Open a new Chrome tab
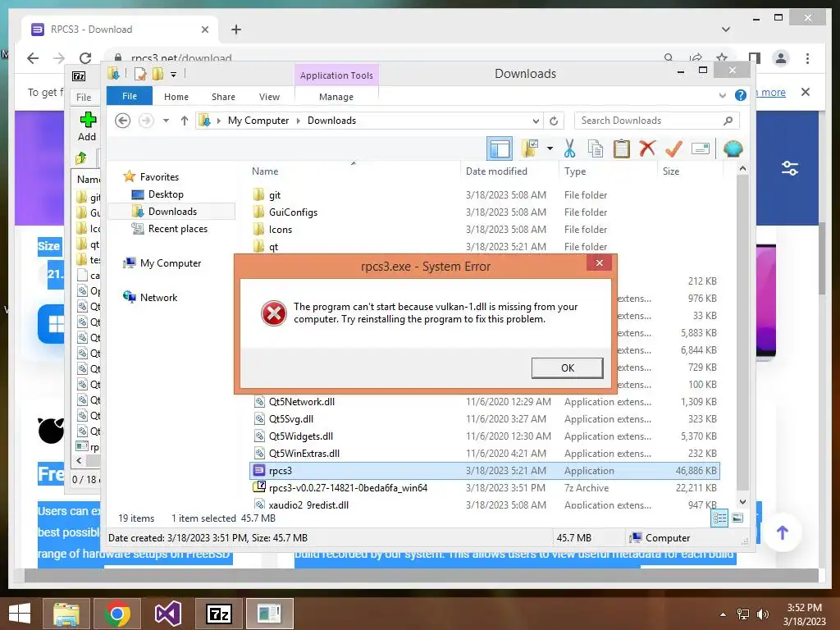The width and height of the screenshot is (840, 630). click(x=235, y=30)
